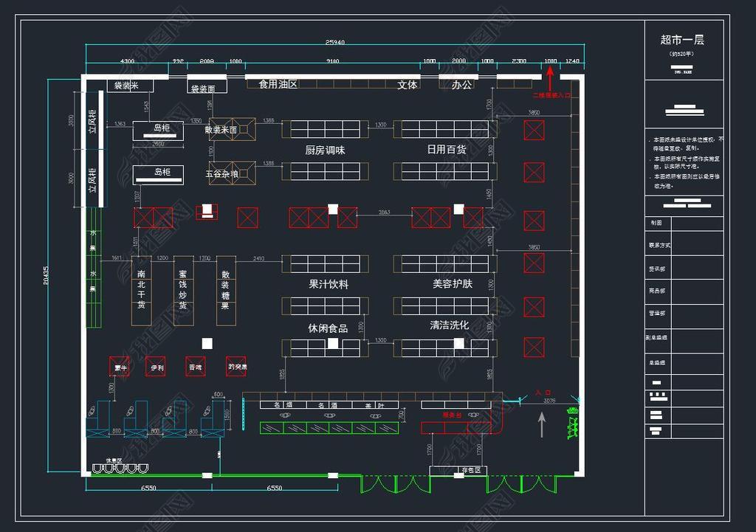Click the 制图 title block cell
756x532 pixels.
(656, 223)
